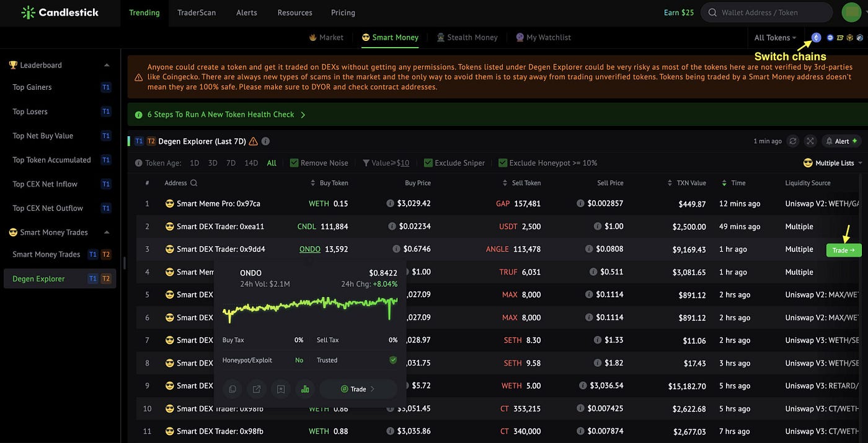Image resolution: width=868 pixels, height=443 pixels.
Task: Click search icon in Address column header
Action: tap(194, 183)
